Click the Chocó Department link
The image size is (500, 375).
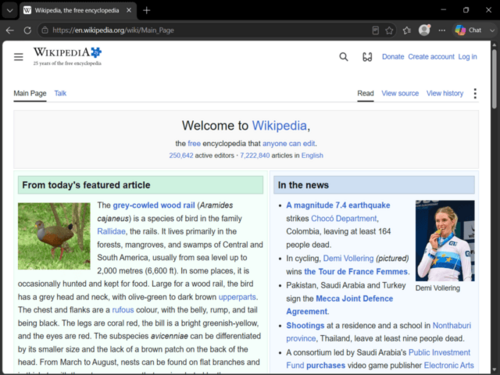[344, 218]
